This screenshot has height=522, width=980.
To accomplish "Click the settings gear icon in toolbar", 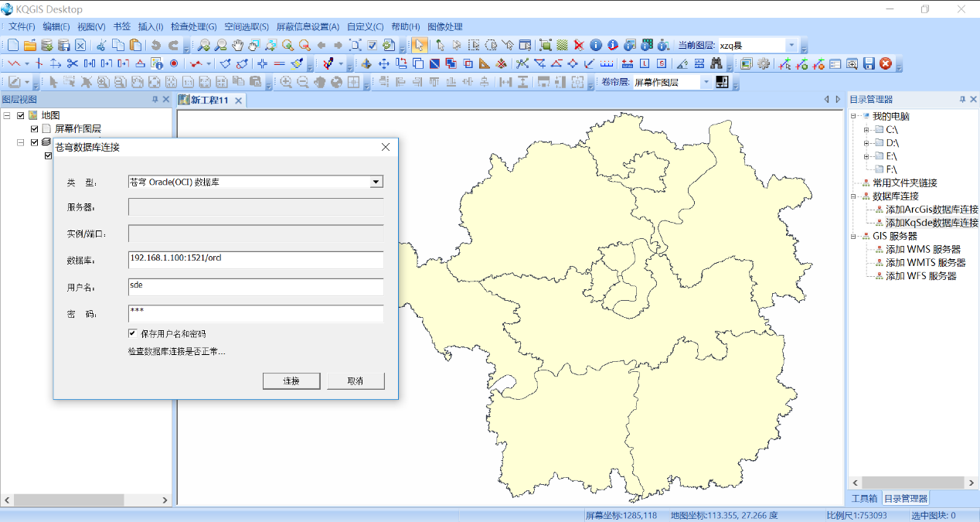I will (x=764, y=63).
